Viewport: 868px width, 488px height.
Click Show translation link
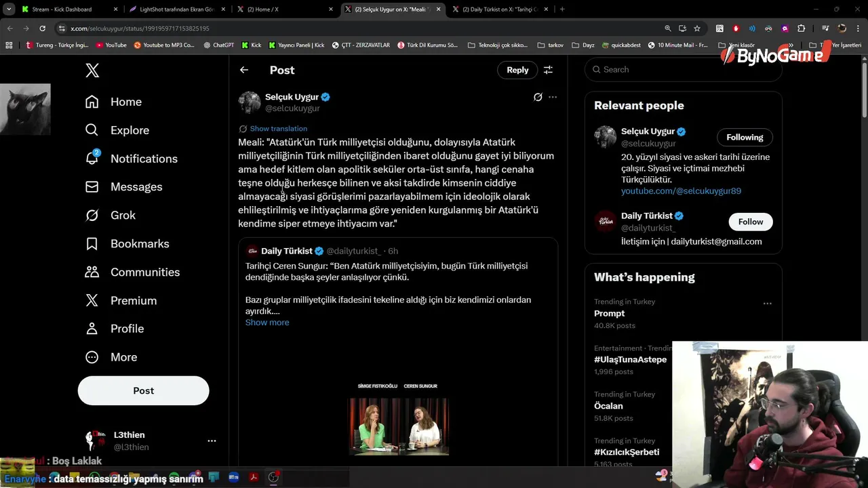[278, 129]
